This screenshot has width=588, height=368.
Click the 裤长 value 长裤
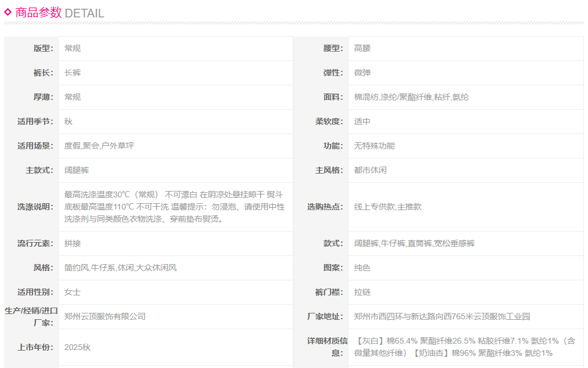click(72, 73)
